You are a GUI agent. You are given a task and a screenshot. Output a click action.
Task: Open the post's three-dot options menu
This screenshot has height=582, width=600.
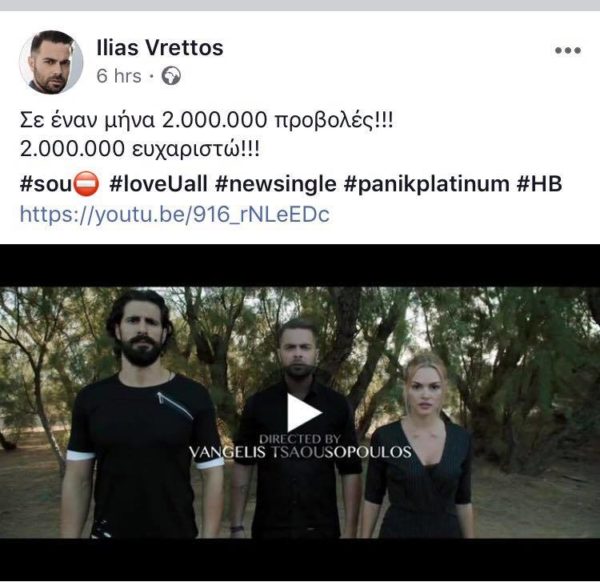(x=568, y=50)
